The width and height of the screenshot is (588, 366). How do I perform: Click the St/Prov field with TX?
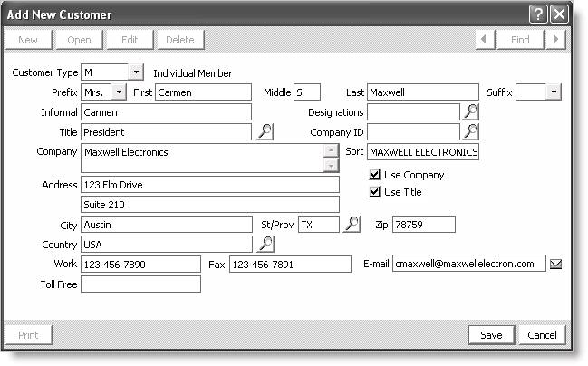pos(319,225)
